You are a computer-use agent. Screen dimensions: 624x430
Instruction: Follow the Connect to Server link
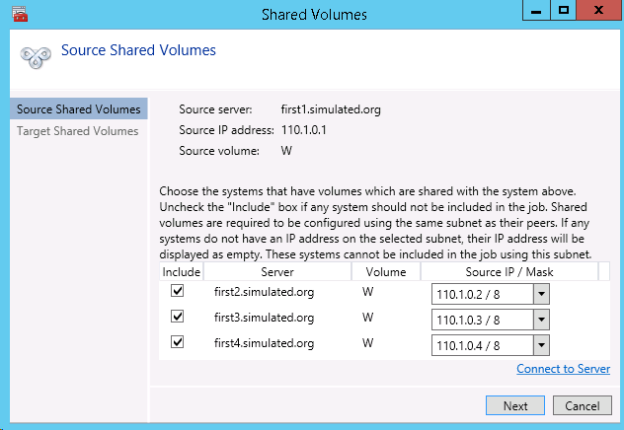coord(563,369)
